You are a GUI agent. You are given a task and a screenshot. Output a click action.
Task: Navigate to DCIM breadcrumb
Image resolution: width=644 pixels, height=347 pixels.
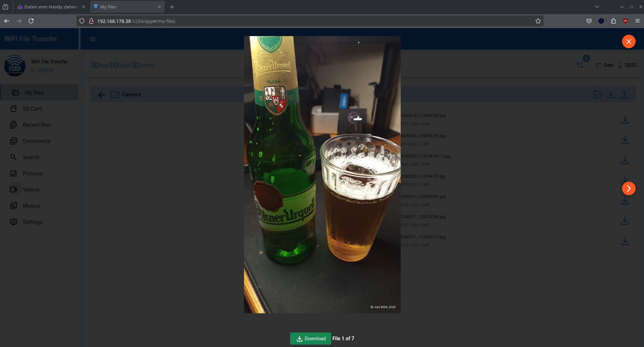coord(124,65)
